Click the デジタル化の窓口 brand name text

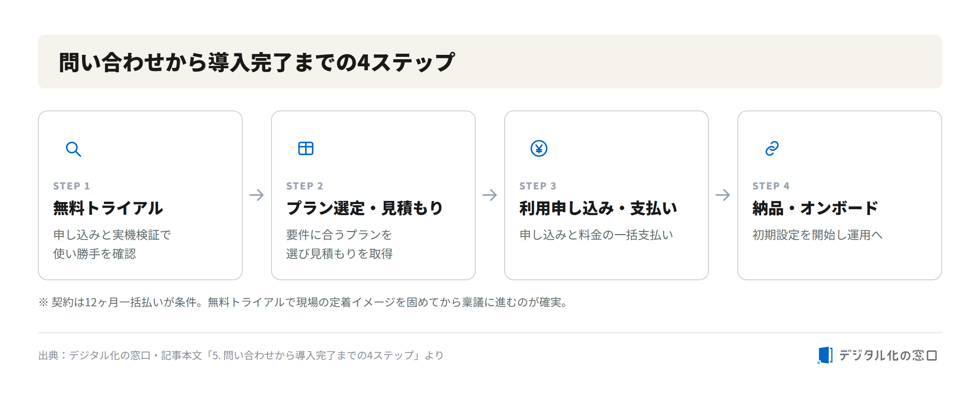click(888, 355)
